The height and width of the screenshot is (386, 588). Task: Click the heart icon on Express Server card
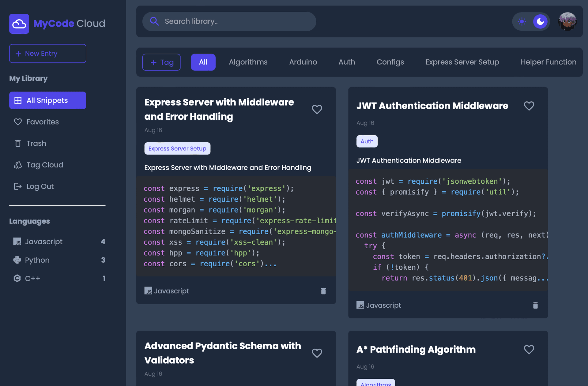click(317, 109)
